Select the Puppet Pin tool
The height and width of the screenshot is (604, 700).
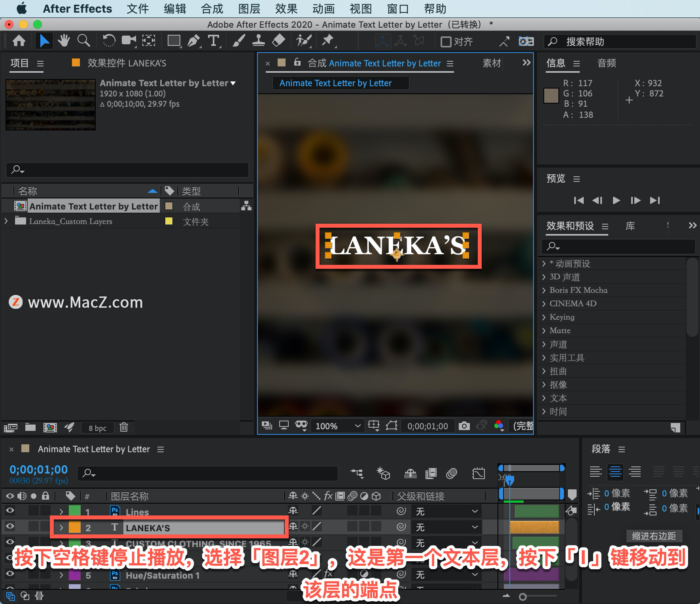coord(327,41)
